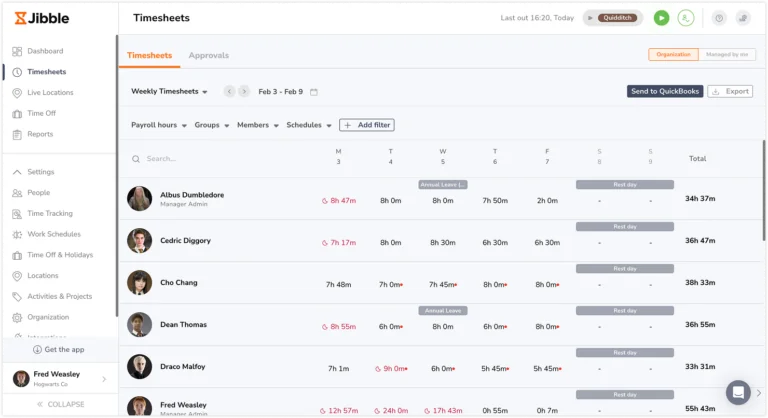The image size is (768, 418).
Task: Expand the Weekly Timesheets dropdown
Action: [169, 92]
